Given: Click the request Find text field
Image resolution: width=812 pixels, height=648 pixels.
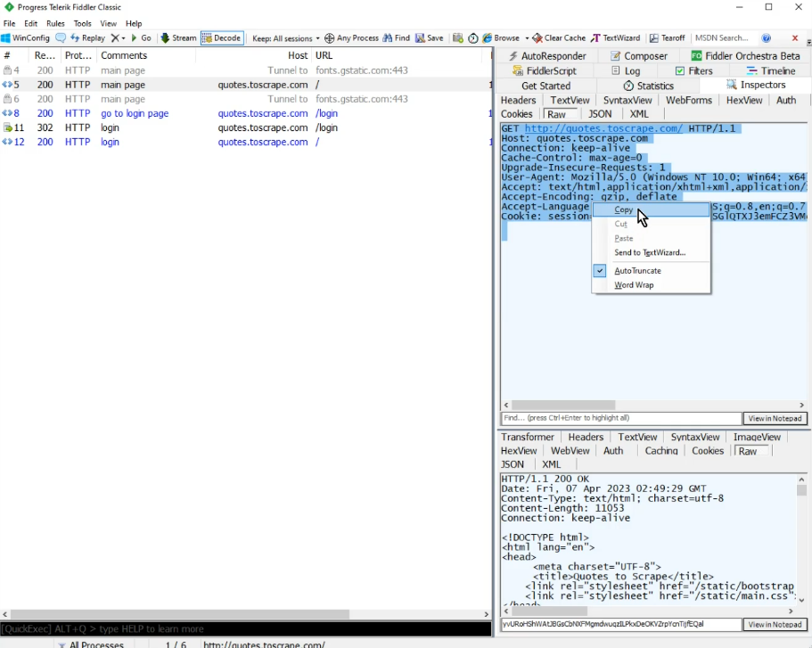Looking at the screenshot, I should coord(621,418).
